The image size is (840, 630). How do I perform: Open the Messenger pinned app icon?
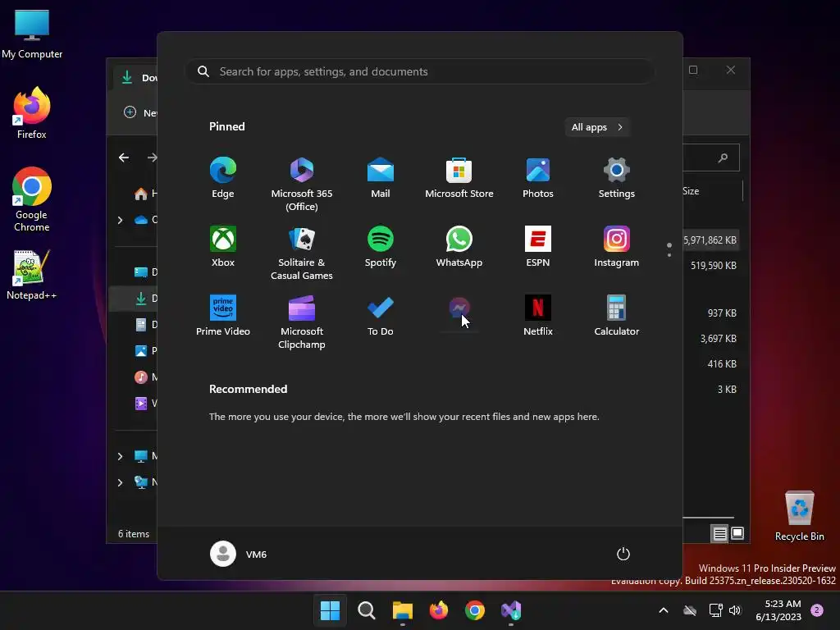click(x=459, y=308)
